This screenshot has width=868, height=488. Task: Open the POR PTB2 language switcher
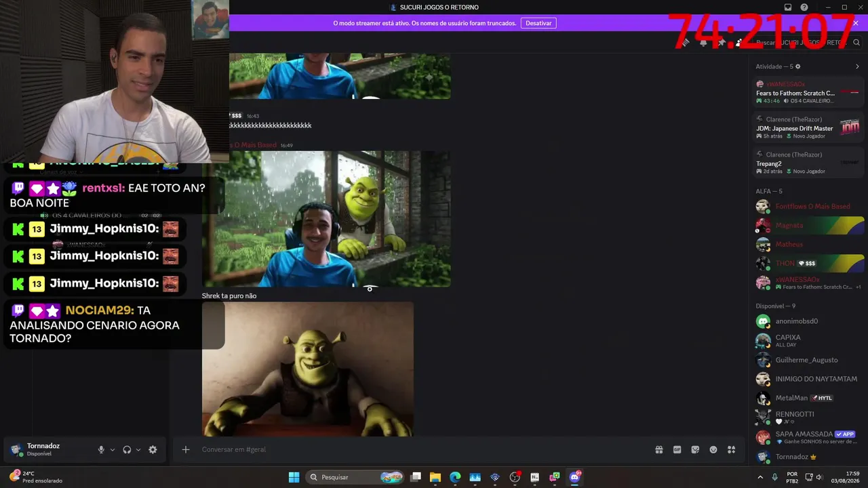click(x=792, y=477)
